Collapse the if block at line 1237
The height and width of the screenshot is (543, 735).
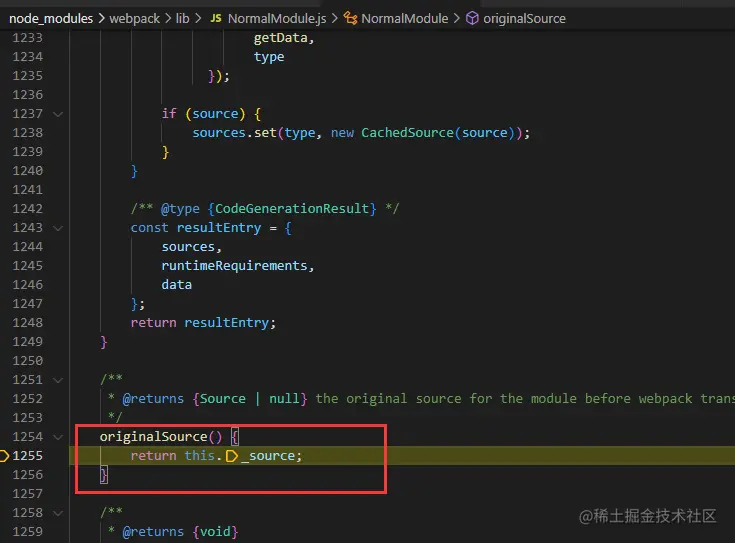(x=58, y=114)
